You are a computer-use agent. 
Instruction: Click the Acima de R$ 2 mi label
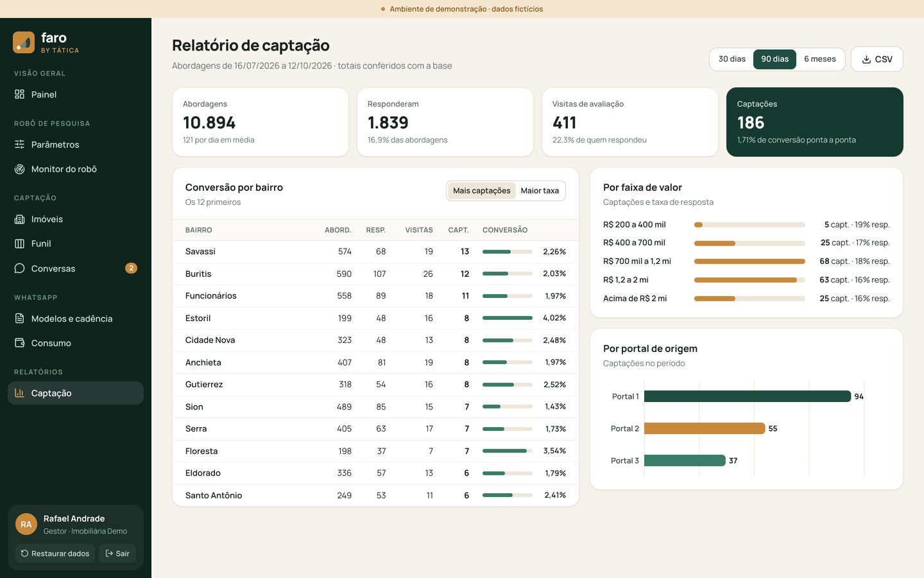click(x=635, y=299)
